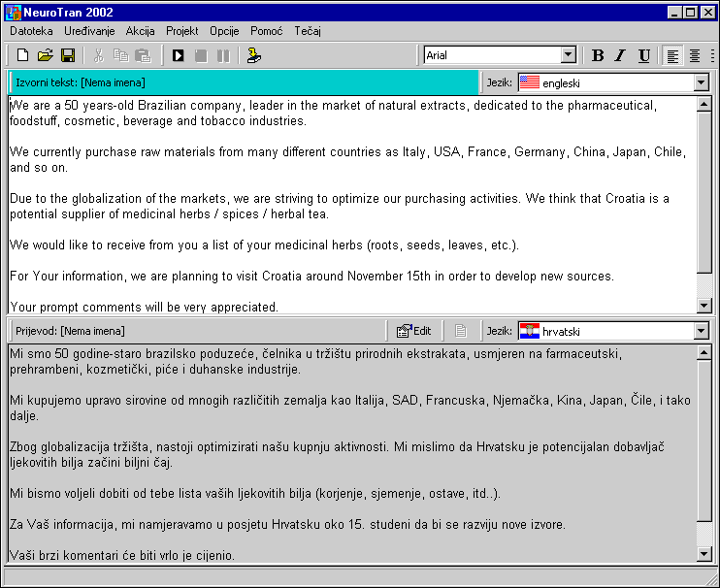Click the Prijevod header label
720x588 pixels.
(x=70, y=331)
